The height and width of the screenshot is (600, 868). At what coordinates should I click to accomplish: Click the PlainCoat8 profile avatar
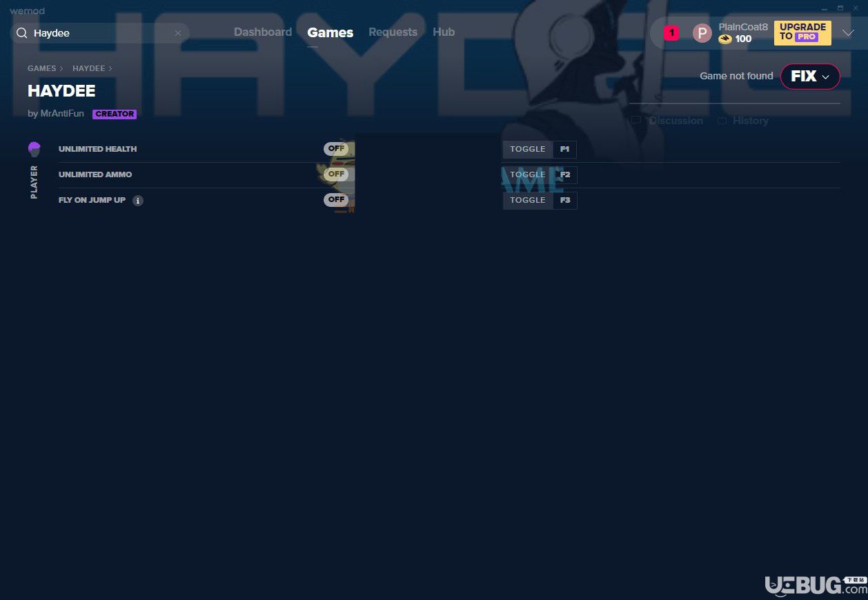tap(702, 33)
